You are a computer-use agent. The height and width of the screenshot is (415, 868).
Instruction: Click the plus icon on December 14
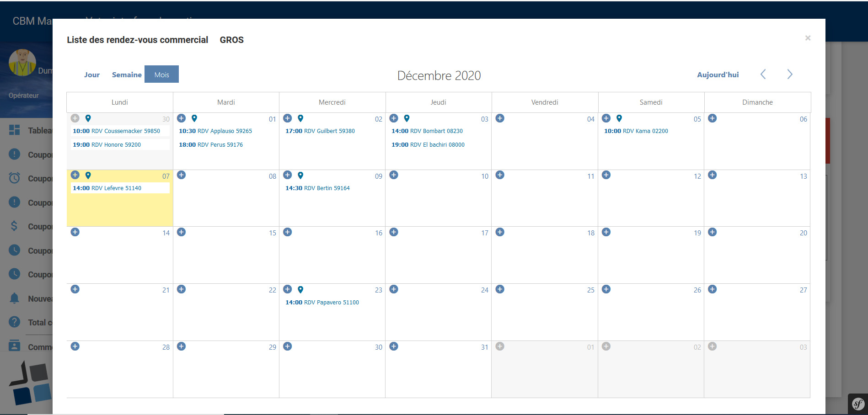click(x=75, y=232)
